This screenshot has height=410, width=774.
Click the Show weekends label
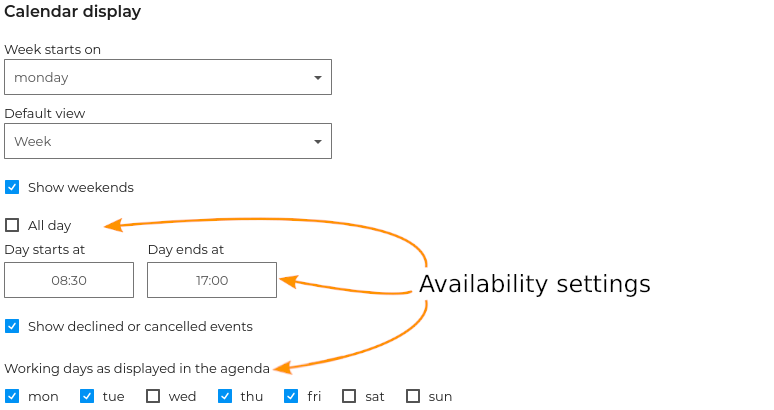click(80, 187)
